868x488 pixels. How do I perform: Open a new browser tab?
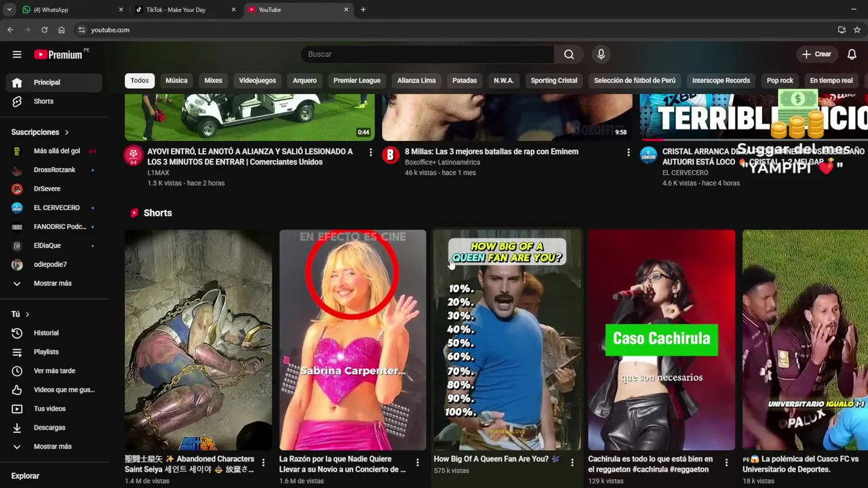pyautogui.click(x=363, y=9)
